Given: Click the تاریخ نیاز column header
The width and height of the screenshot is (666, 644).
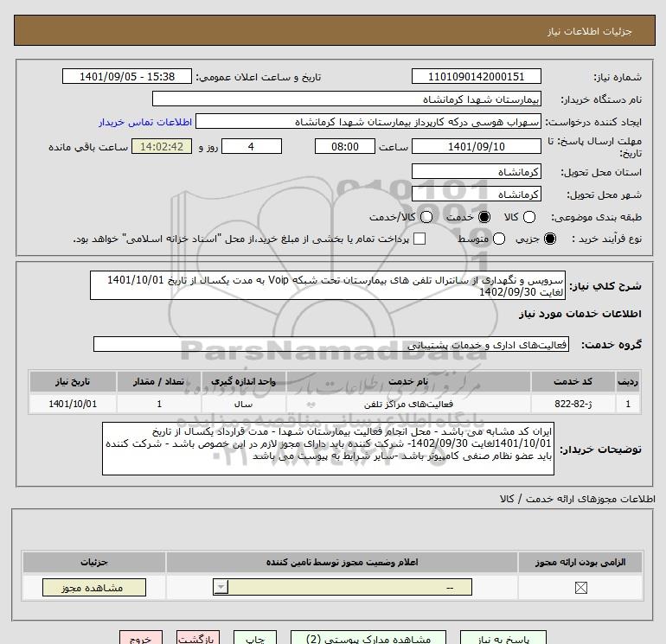Looking at the screenshot, I should [73, 381].
